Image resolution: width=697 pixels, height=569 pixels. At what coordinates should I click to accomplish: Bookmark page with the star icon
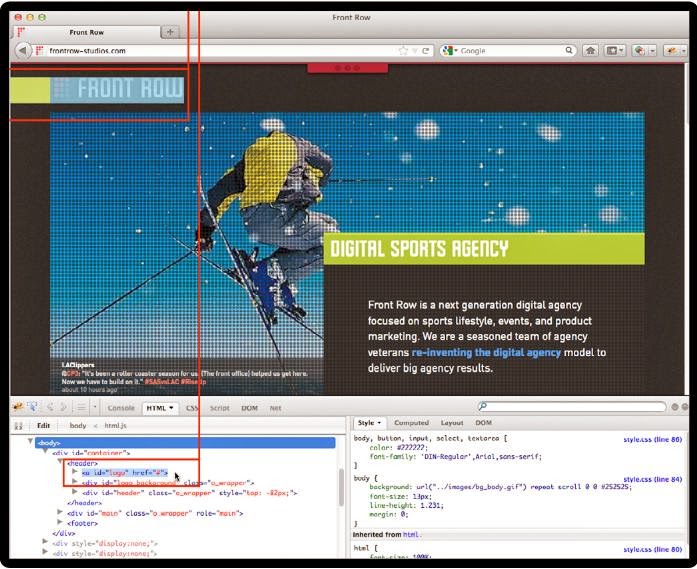(x=403, y=51)
